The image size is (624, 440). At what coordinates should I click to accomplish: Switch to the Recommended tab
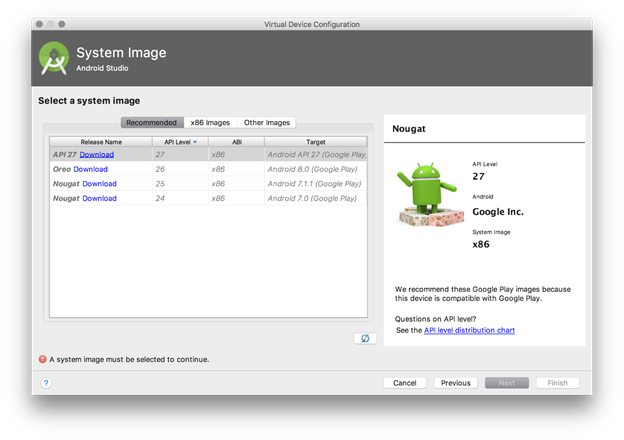pyautogui.click(x=151, y=123)
